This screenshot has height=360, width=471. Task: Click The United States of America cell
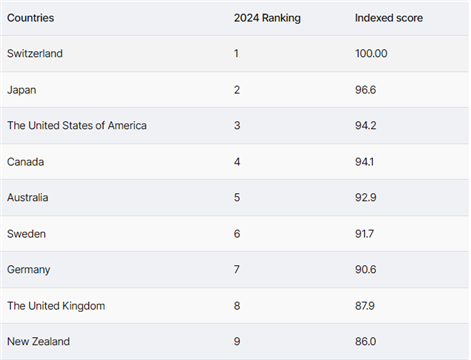[x=77, y=125]
